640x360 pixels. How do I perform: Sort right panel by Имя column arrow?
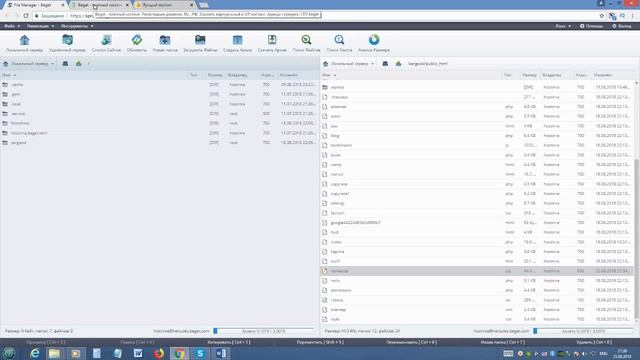(335, 76)
